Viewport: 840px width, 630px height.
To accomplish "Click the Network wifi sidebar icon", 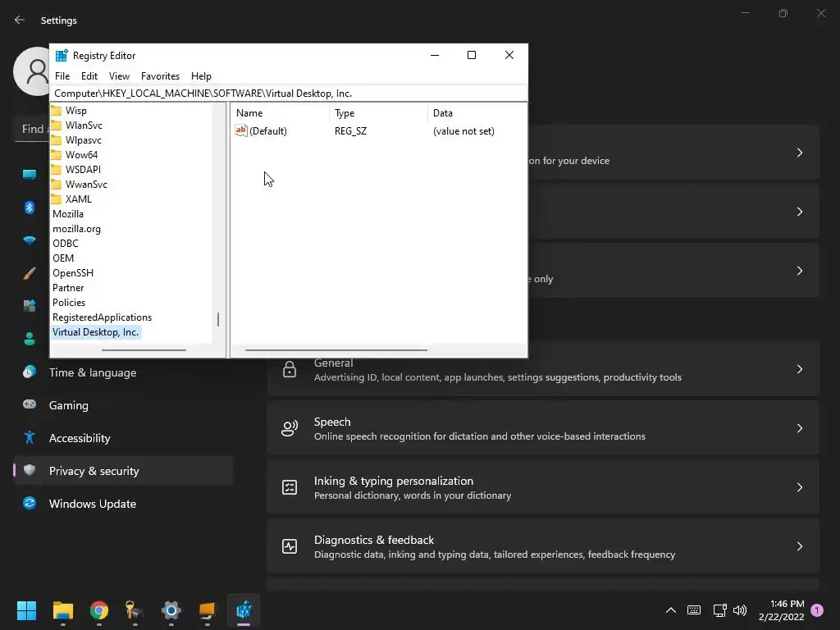I will (30, 240).
